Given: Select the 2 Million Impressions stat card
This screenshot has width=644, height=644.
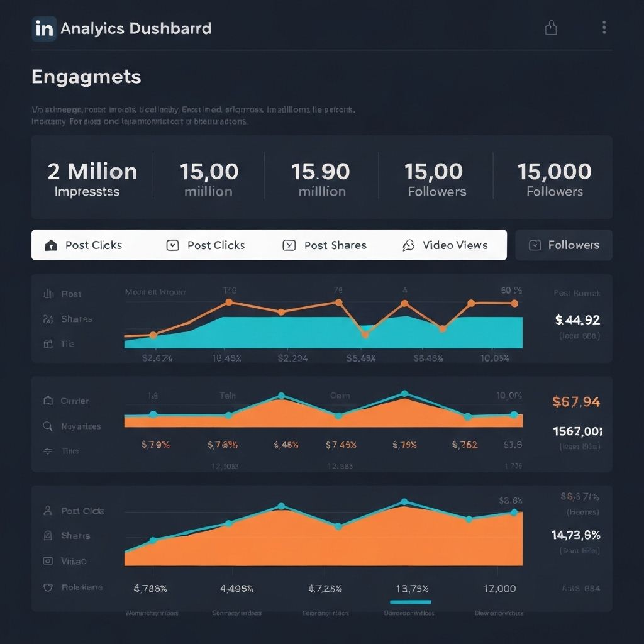Looking at the screenshot, I should click(x=92, y=179).
